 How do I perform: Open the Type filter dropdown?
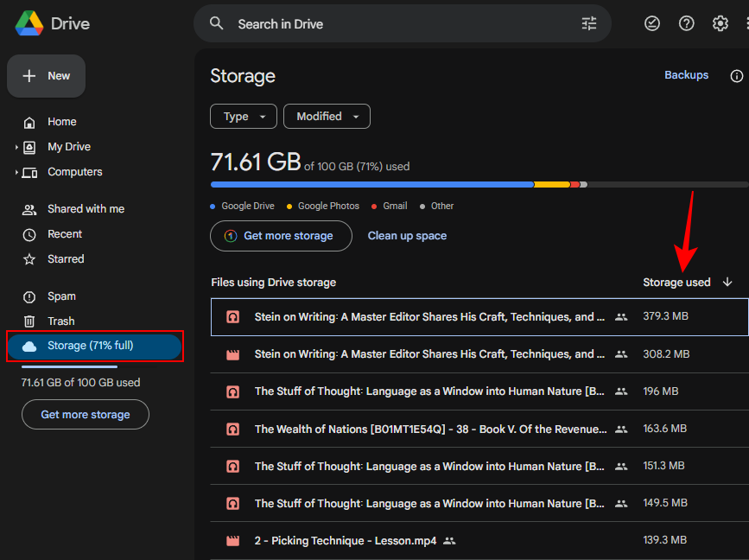pos(244,116)
